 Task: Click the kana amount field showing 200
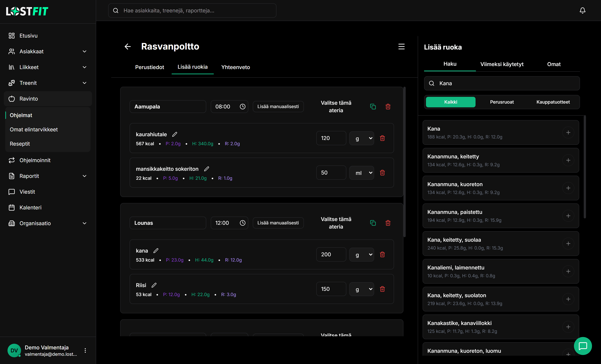(x=331, y=255)
